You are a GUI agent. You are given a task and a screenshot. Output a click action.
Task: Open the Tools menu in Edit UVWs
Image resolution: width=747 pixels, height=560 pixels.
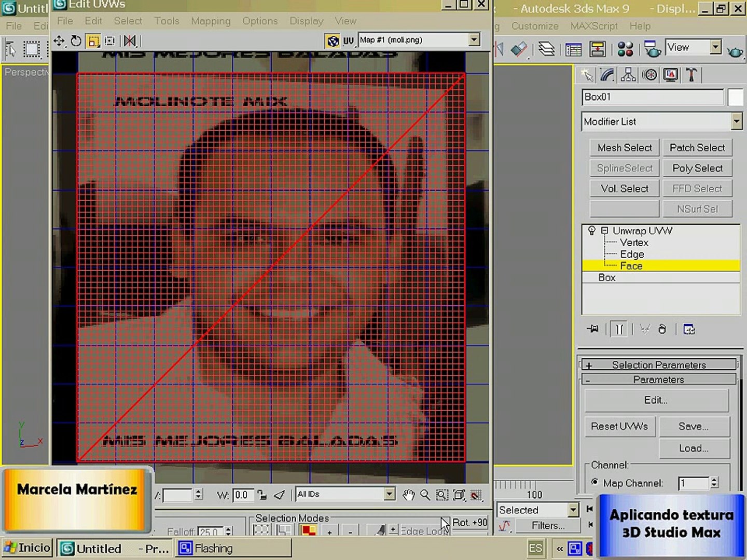pos(167,21)
